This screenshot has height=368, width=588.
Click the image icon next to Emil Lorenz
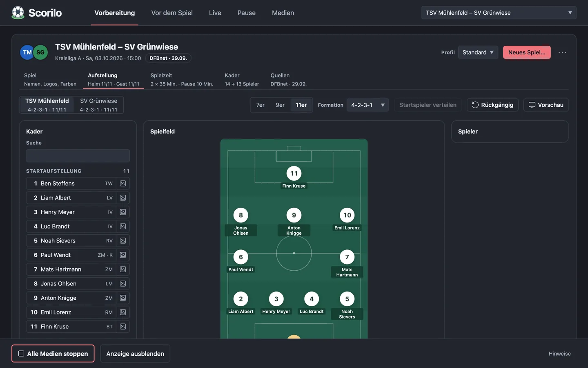[x=123, y=312]
